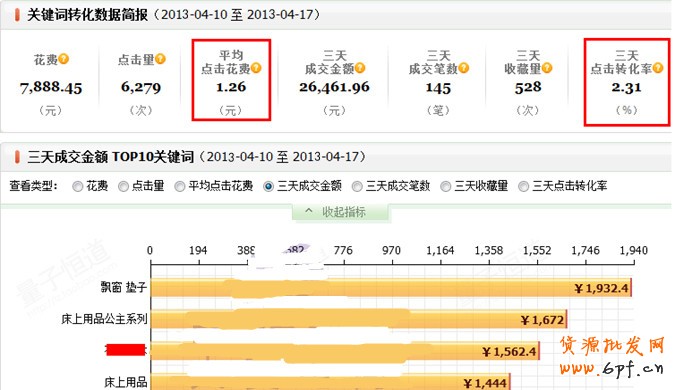The image size is (674, 390).
Task: Click the 床上用品公主系列 bar showing ¥1,672
Action: (x=359, y=319)
